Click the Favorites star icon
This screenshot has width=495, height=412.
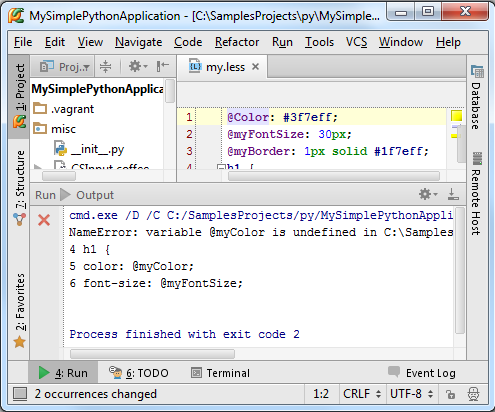pyautogui.click(x=19, y=342)
